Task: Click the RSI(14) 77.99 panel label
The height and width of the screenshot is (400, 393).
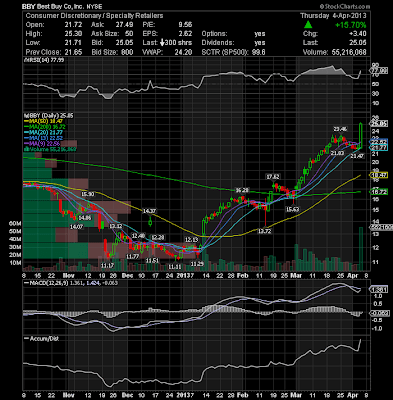Action: pyautogui.click(x=44, y=60)
